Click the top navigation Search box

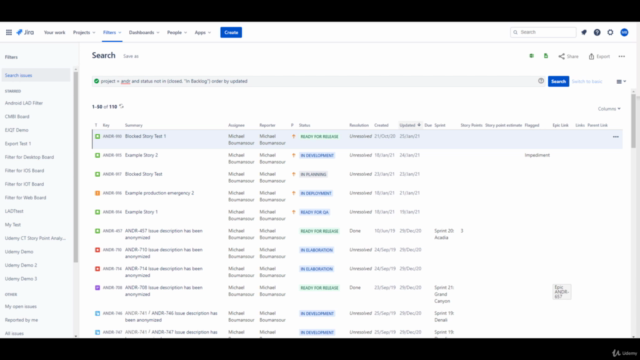(x=543, y=32)
